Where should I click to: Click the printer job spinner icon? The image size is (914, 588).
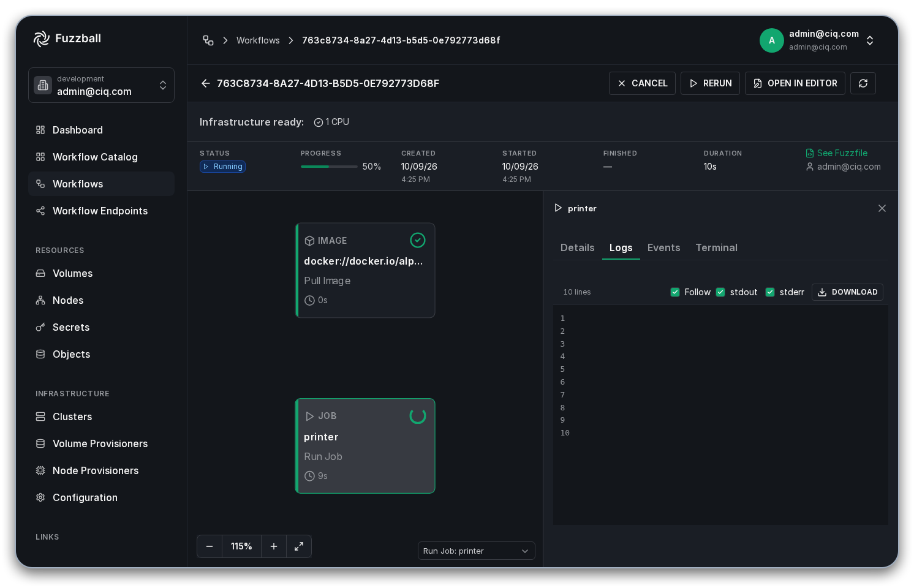coord(418,416)
